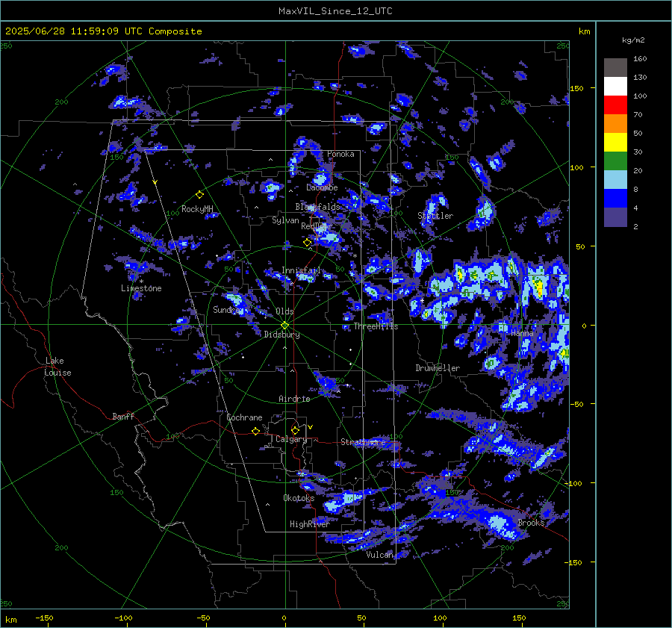Click the yellow legend color swatch
The width and height of the screenshot is (672, 628).
pos(615,143)
